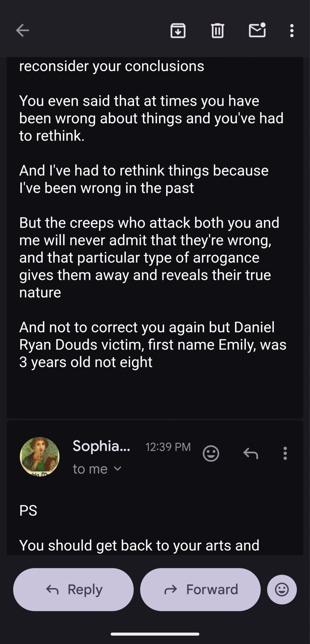Delete the conversation with the trash icon
Viewport: 310px width, 644px height.
point(218,31)
